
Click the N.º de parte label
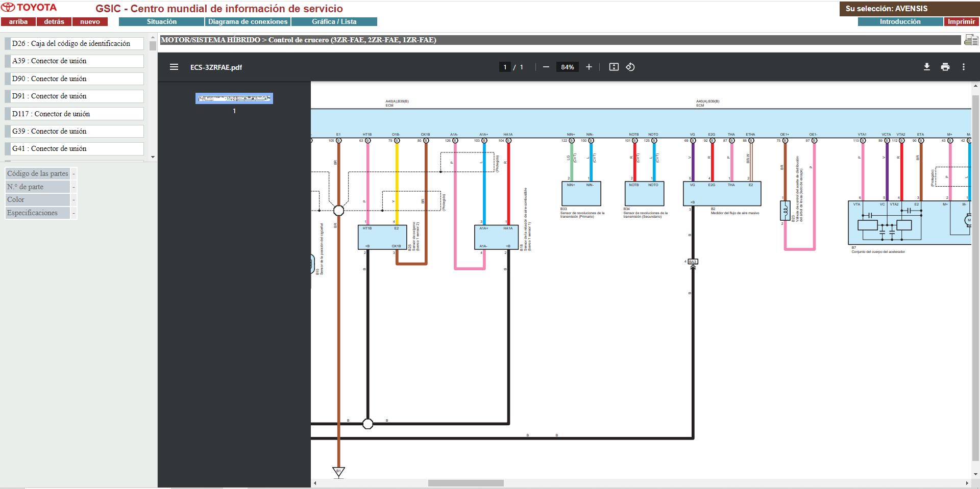click(38, 187)
